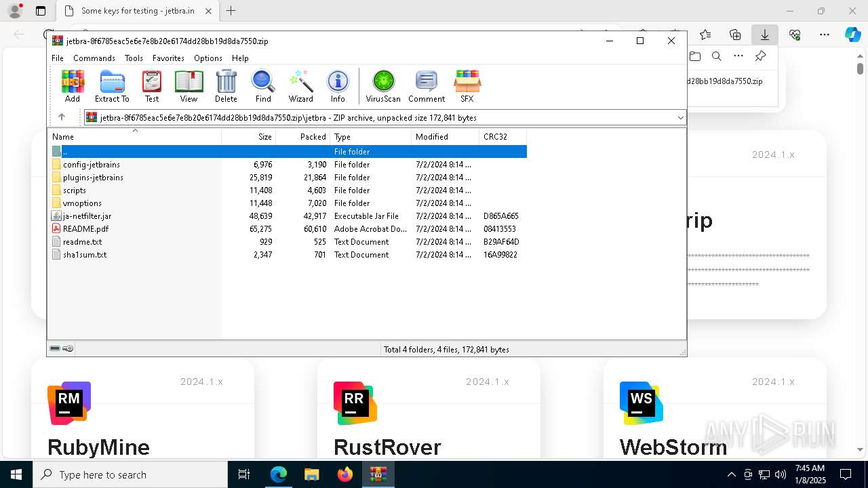Viewport: 868px width, 488px height.
Task: Open the Commands menu
Action: coord(94,58)
